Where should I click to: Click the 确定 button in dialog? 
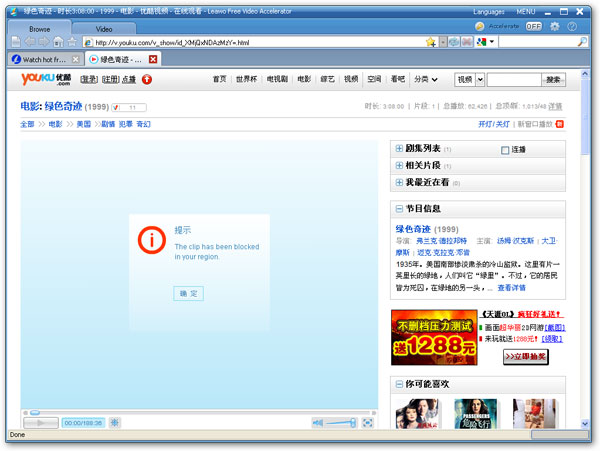188,293
